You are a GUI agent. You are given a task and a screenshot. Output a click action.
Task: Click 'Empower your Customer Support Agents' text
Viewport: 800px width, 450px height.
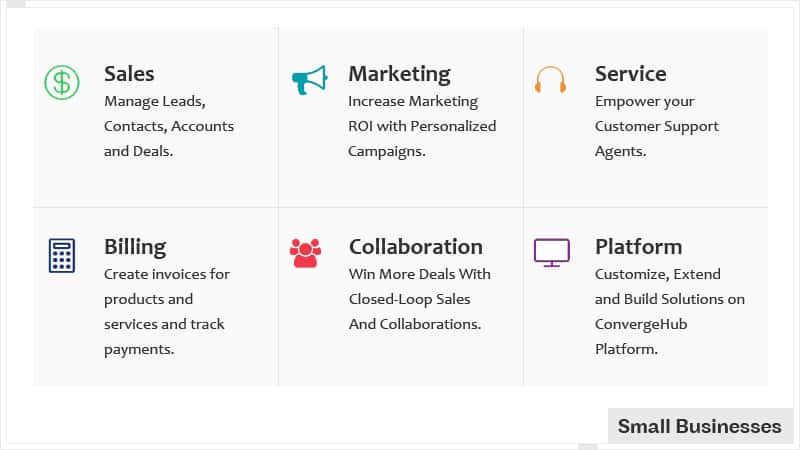click(x=657, y=126)
